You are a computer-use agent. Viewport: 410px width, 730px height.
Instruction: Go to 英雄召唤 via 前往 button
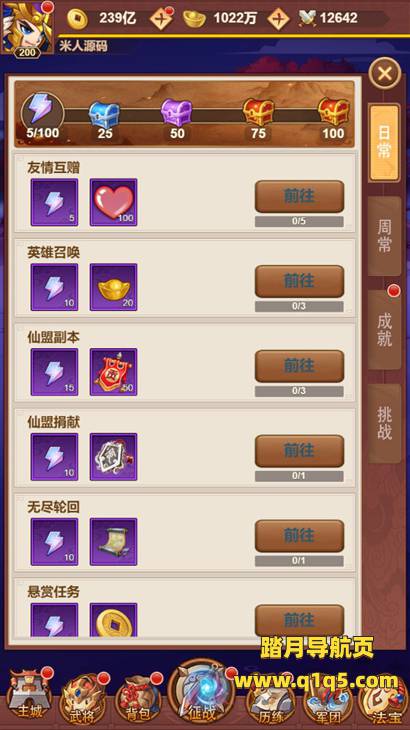[x=300, y=281]
